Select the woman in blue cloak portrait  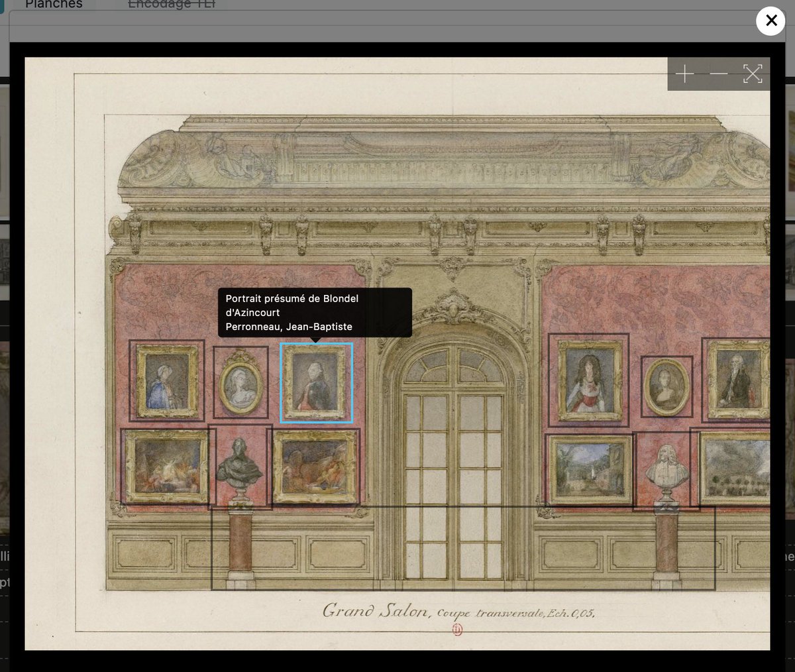tap(166, 380)
